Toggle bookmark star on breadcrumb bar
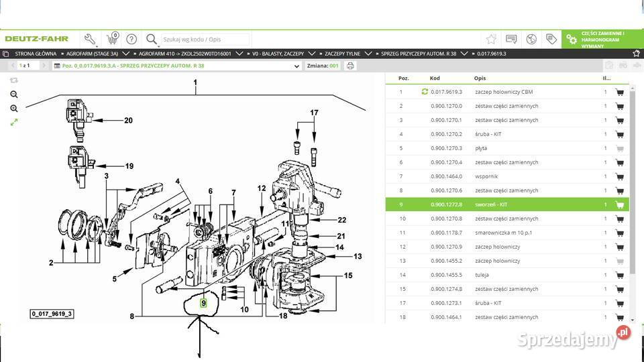 pos(635,53)
